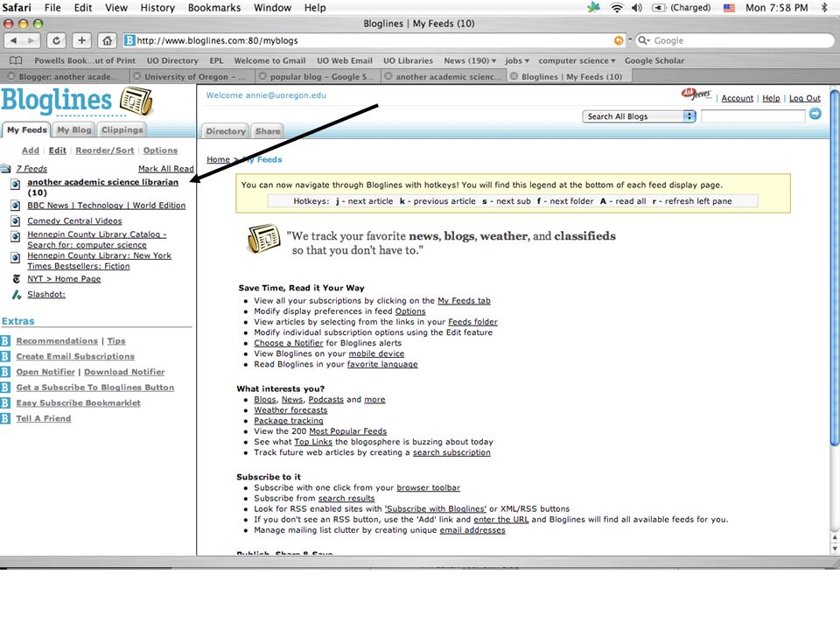Click the blue vertical scrollbar thumb
840x630 pixels.
coord(834,267)
